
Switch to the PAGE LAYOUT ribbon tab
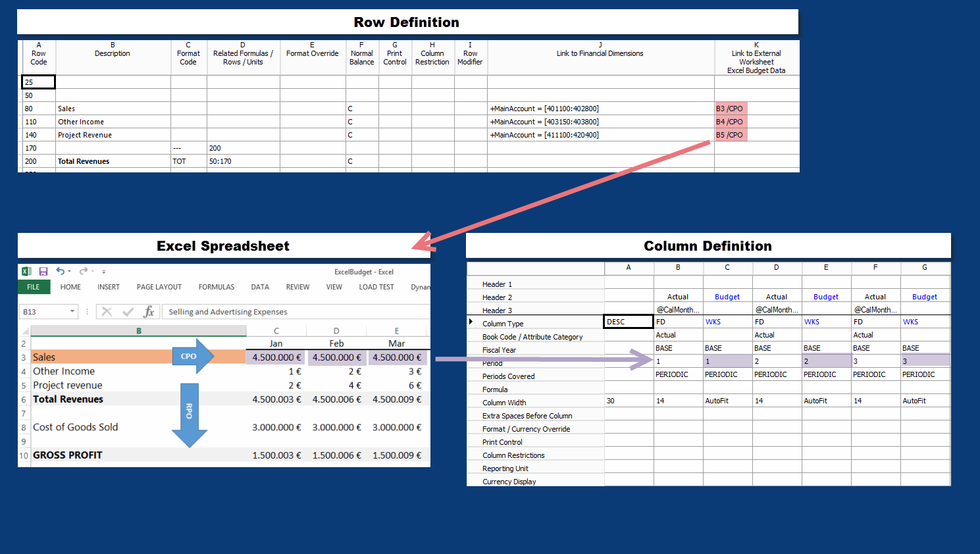click(x=159, y=287)
